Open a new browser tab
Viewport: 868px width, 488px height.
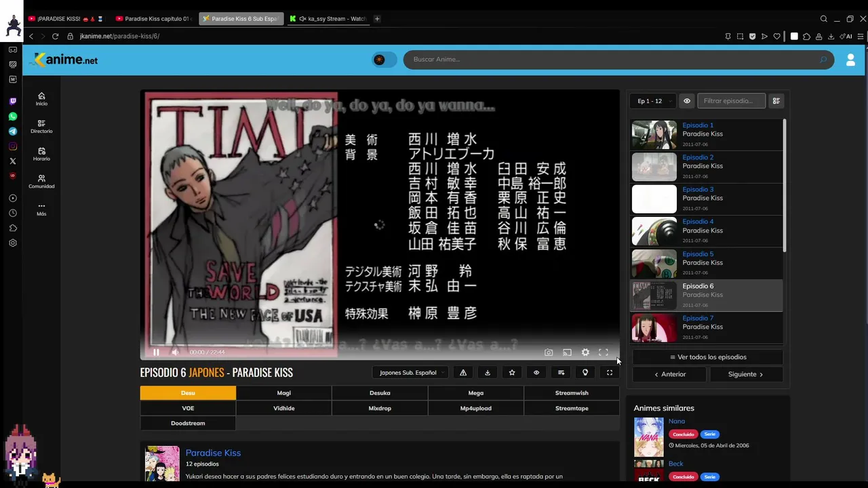pyautogui.click(x=377, y=19)
